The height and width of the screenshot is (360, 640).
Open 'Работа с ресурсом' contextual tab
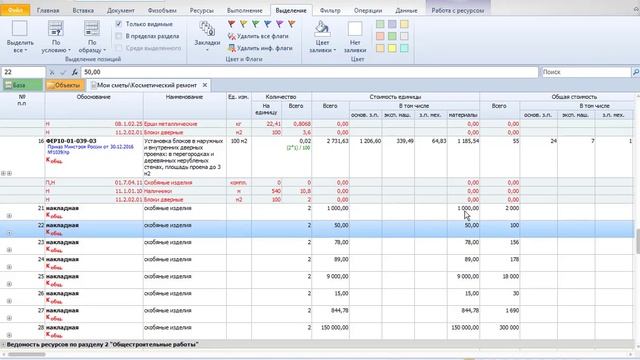(x=458, y=10)
